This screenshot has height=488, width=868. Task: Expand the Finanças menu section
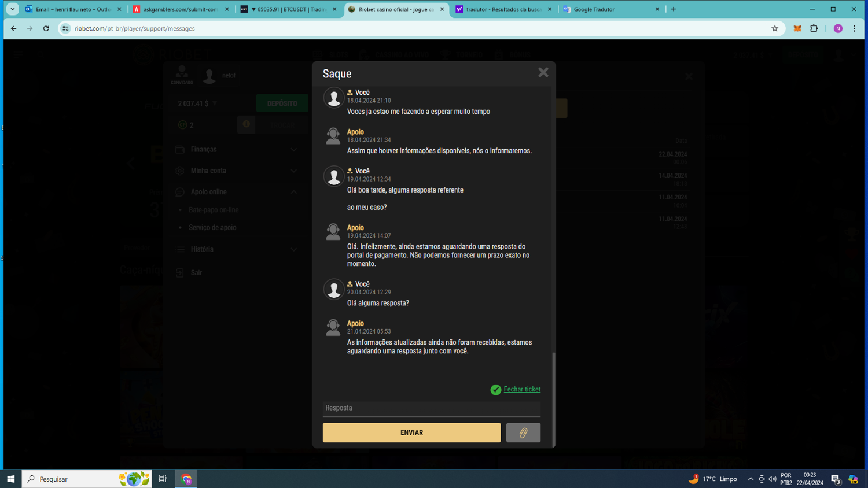[236, 150]
